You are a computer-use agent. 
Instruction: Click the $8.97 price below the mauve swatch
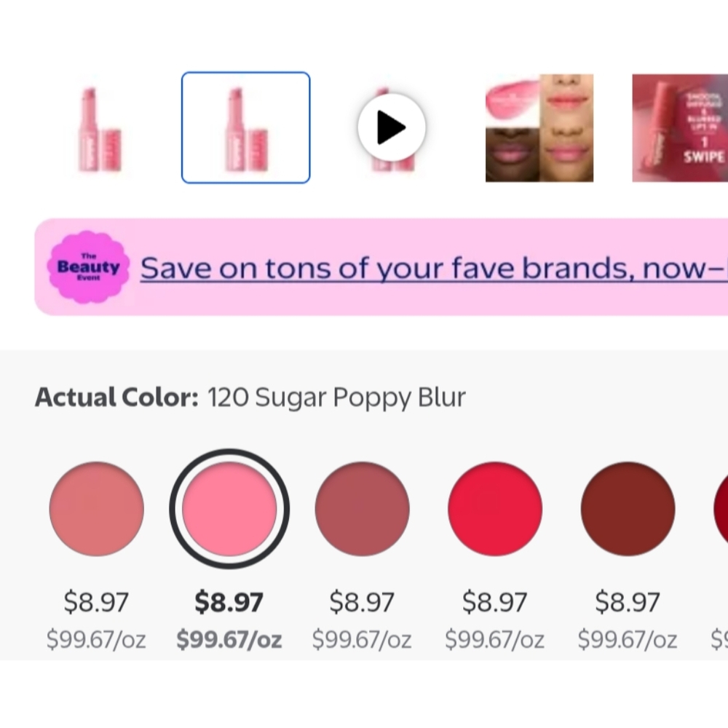coord(362,602)
